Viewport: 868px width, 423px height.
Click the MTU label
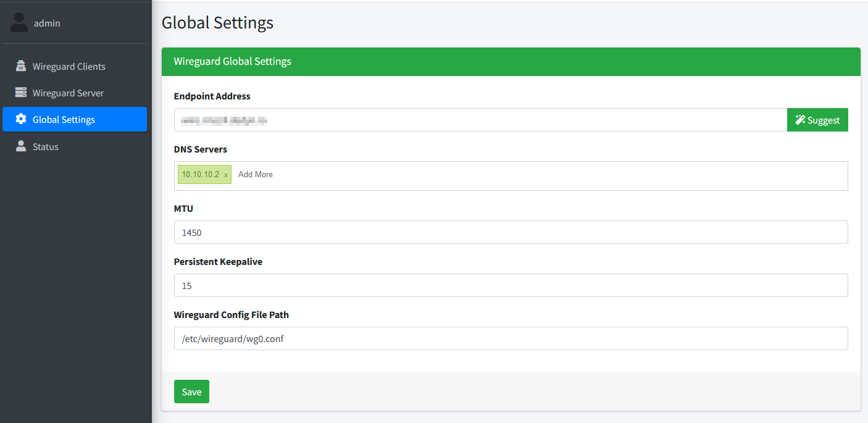(x=183, y=209)
